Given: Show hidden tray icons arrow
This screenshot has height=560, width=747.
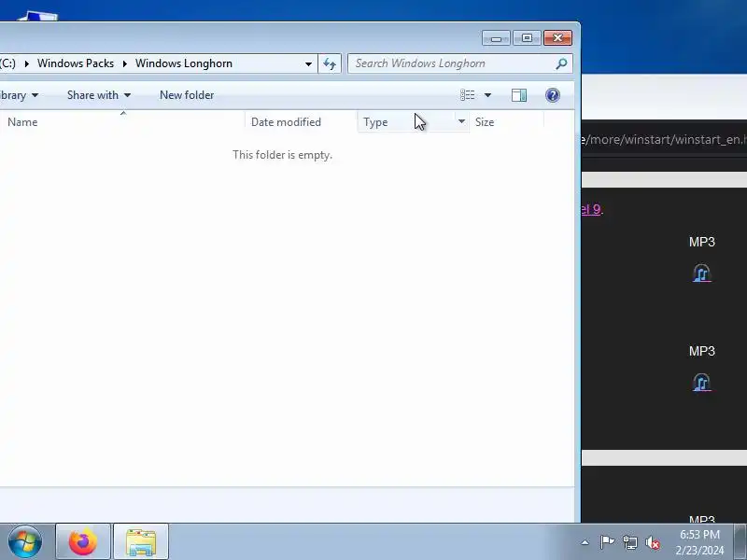Looking at the screenshot, I should (585, 542).
